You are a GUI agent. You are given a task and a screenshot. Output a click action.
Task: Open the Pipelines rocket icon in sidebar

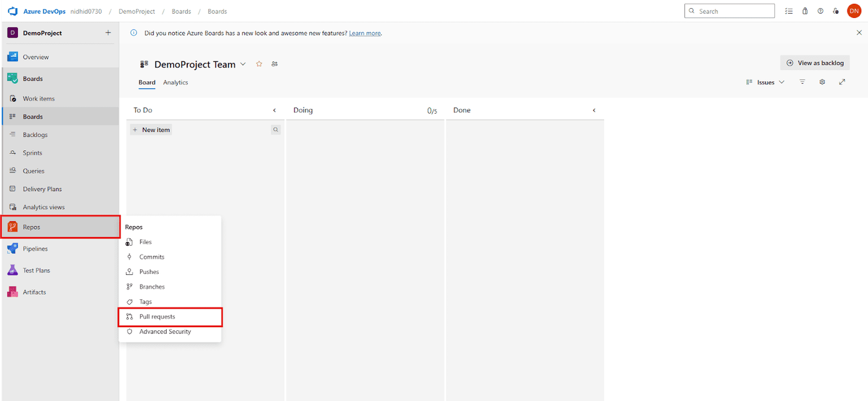point(12,249)
